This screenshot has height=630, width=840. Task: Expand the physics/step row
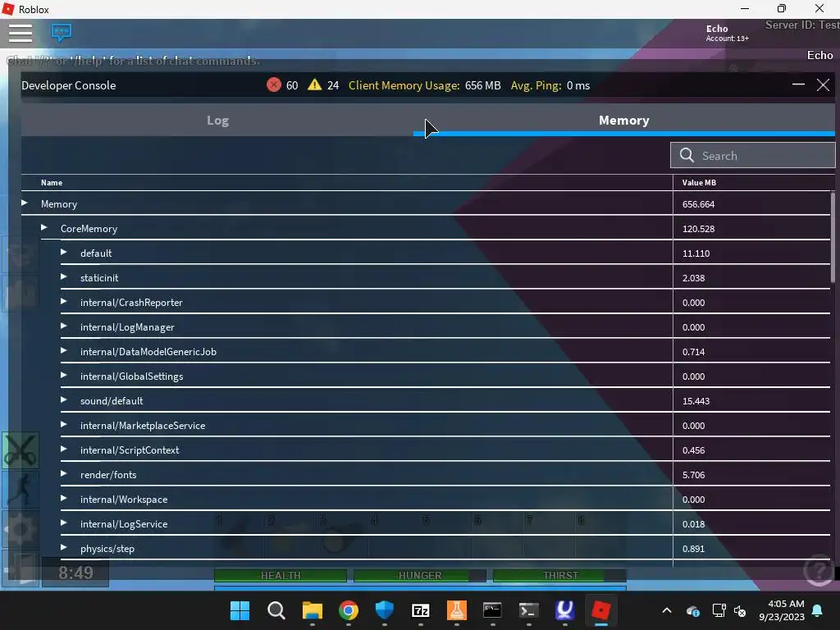click(64, 548)
